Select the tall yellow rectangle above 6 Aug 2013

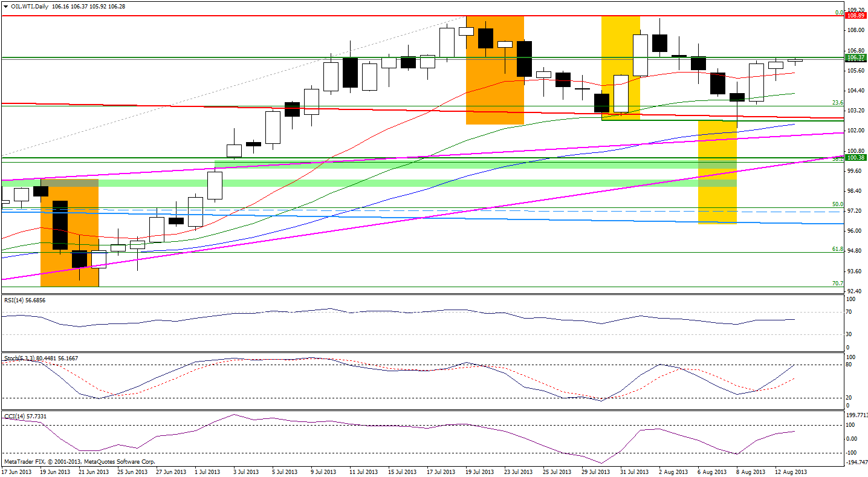point(717,172)
